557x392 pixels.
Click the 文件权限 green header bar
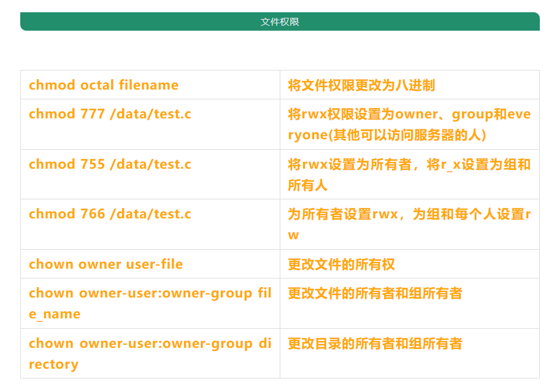(x=280, y=21)
